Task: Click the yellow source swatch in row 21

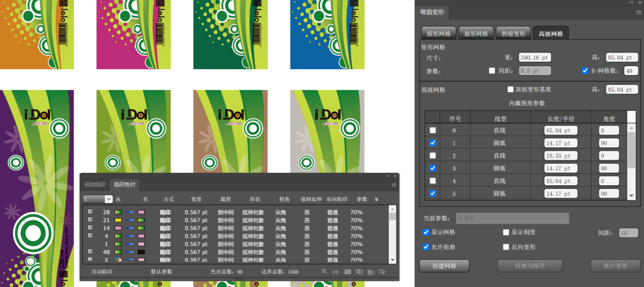Action: [118, 220]
